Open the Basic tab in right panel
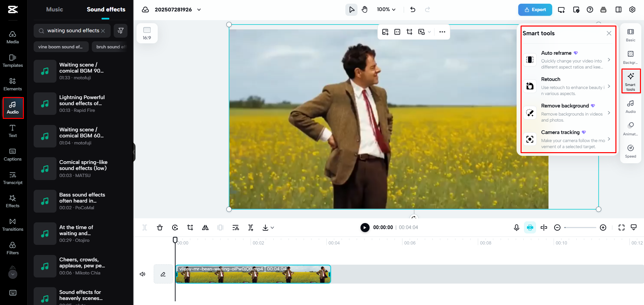This screenshot has width=644, height=305. (x=630, y=35)
